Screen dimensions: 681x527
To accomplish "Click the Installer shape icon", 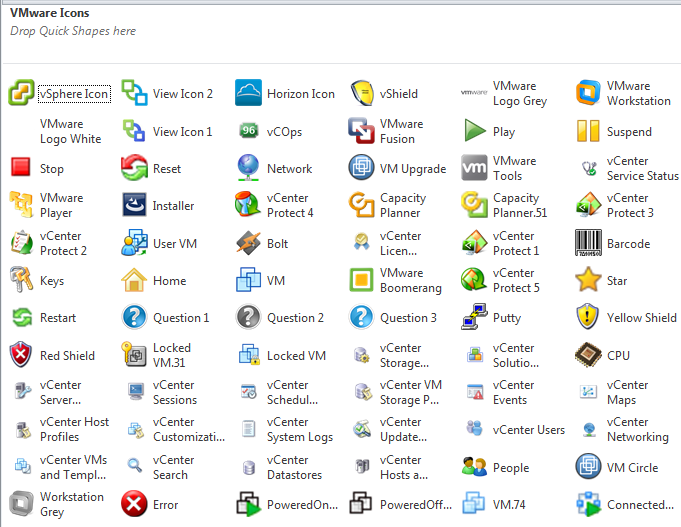I will (x=134, y=205).
